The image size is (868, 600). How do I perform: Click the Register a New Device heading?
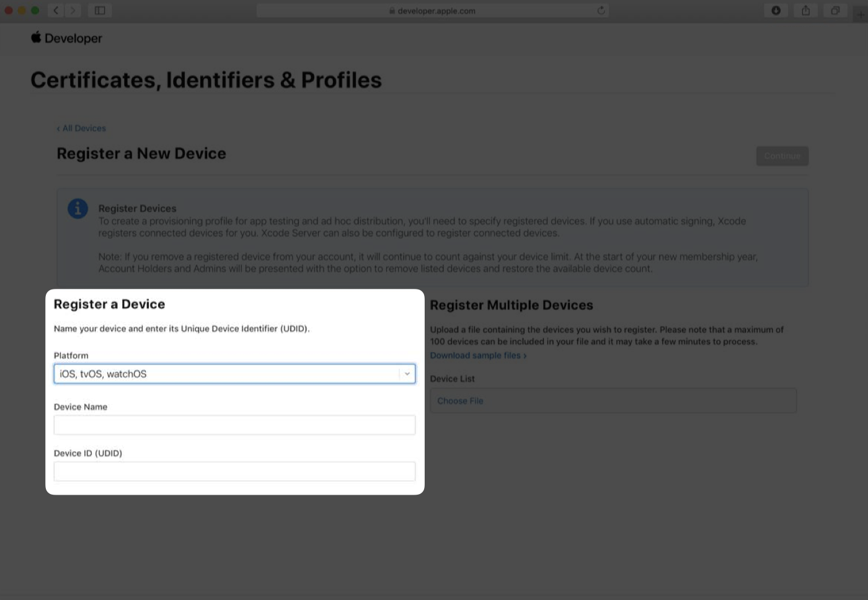(x=141, y=154)
